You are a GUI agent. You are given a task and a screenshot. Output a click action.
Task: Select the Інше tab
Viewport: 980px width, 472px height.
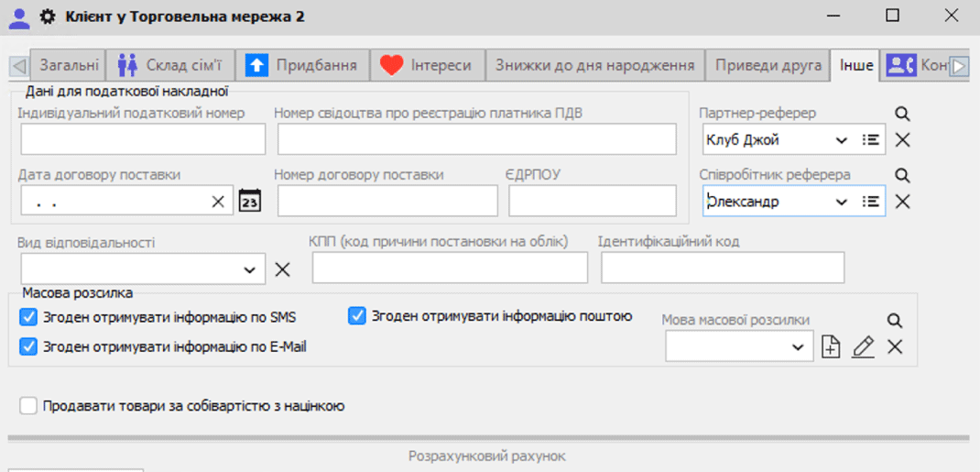point(855,65)
